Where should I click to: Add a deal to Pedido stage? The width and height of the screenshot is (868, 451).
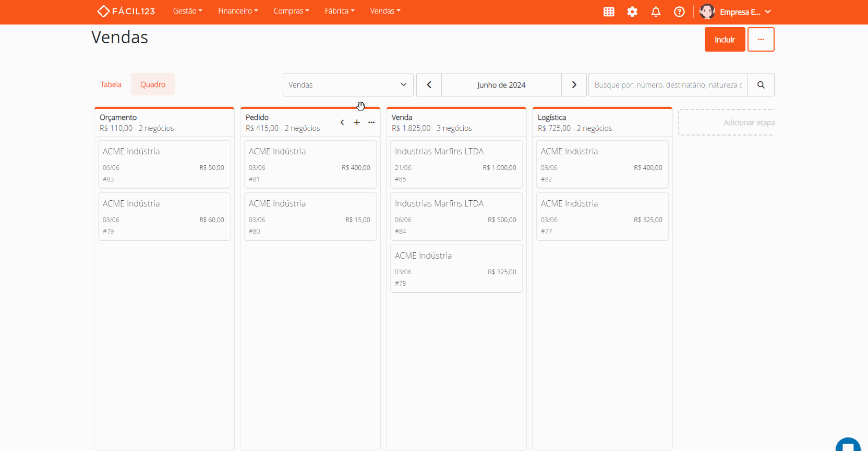tap(357, 123)
